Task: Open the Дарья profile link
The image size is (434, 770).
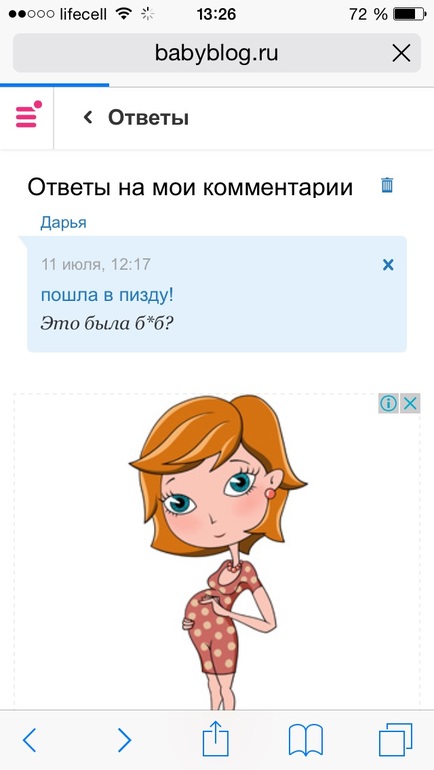Action: [x=63, y=223]
